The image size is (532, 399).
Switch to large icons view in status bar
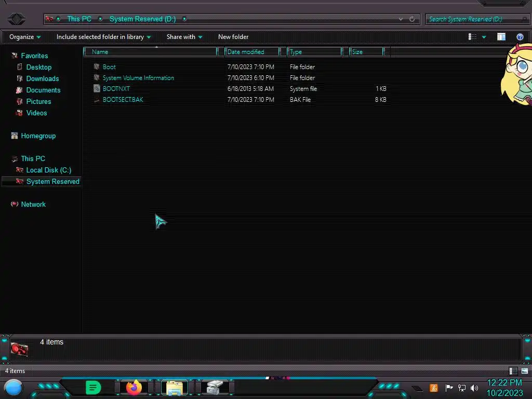point(525,371)
